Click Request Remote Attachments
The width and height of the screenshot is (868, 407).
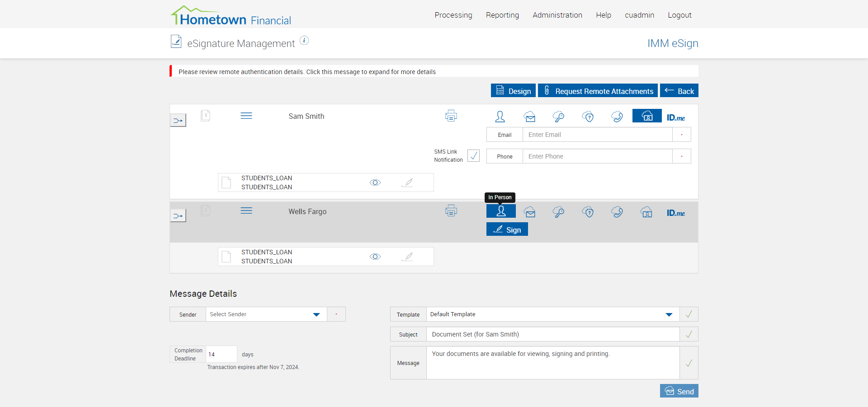(x=598, y=90)
